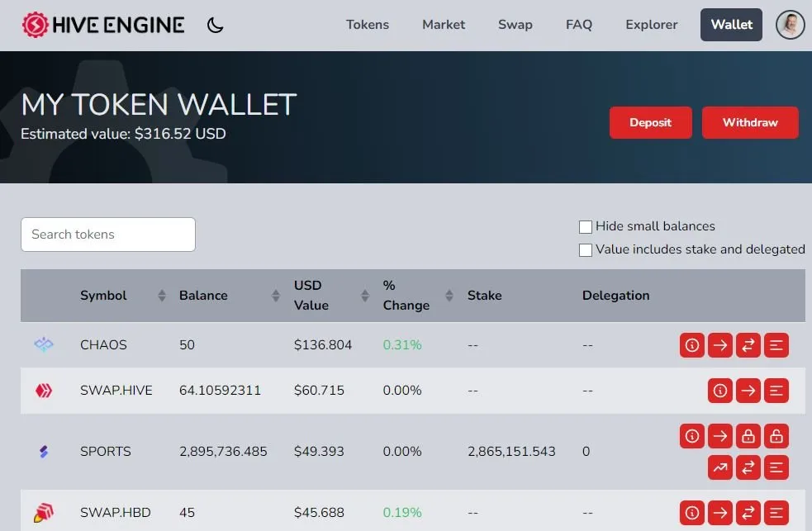This screenshot has height=531, width=812.
Task: Send CHAOS tokens with arrow icon
Action: pos(719,345)
